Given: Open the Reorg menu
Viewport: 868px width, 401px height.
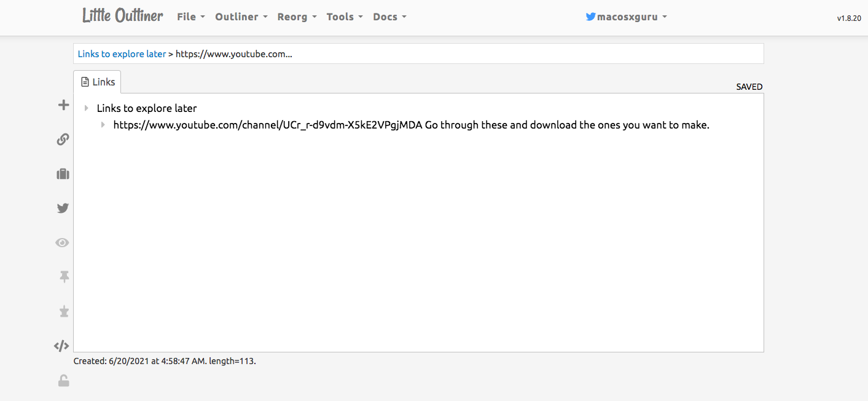Looking at the screenshot, I should [297, 17].
